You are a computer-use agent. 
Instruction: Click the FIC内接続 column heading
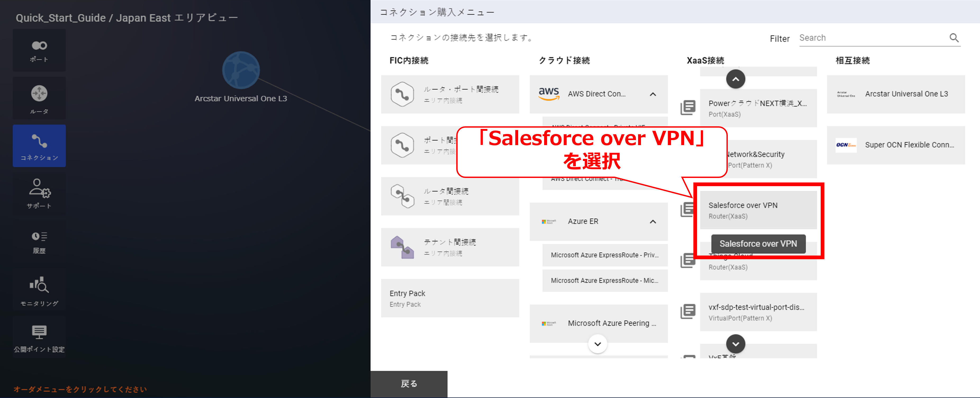click(409, 60)
